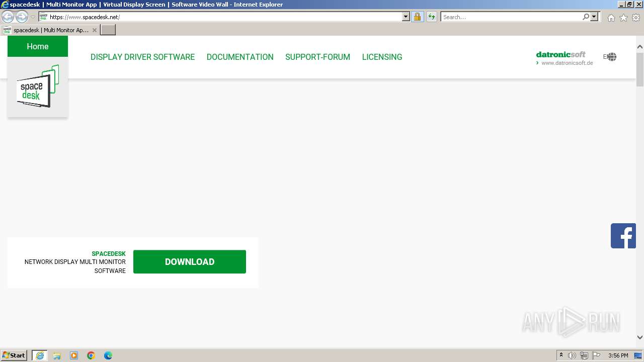Image resolution: width=644 pixels, height=362 pixels.
Task: Launch Microsoft Edge from the taskbar
Action: pyautogui.click(x=108, y=355)
